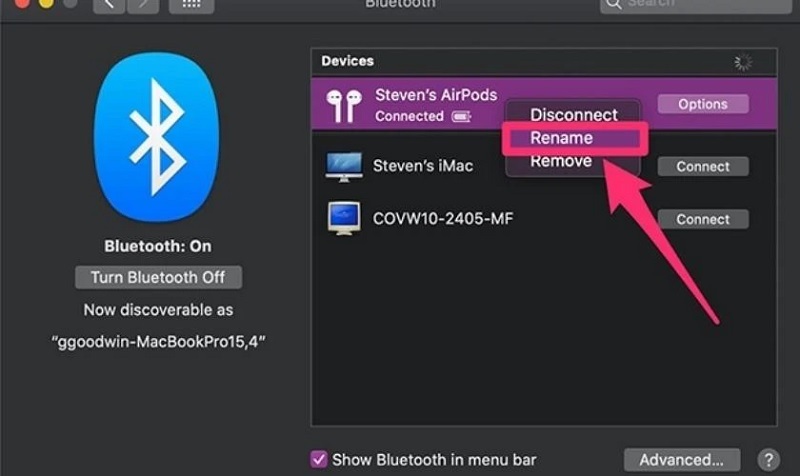The width and height of the screenshot is (800, 476).
Task: Click the AirPods device icon
Action: pyautogui.click(x=345, y=106)
